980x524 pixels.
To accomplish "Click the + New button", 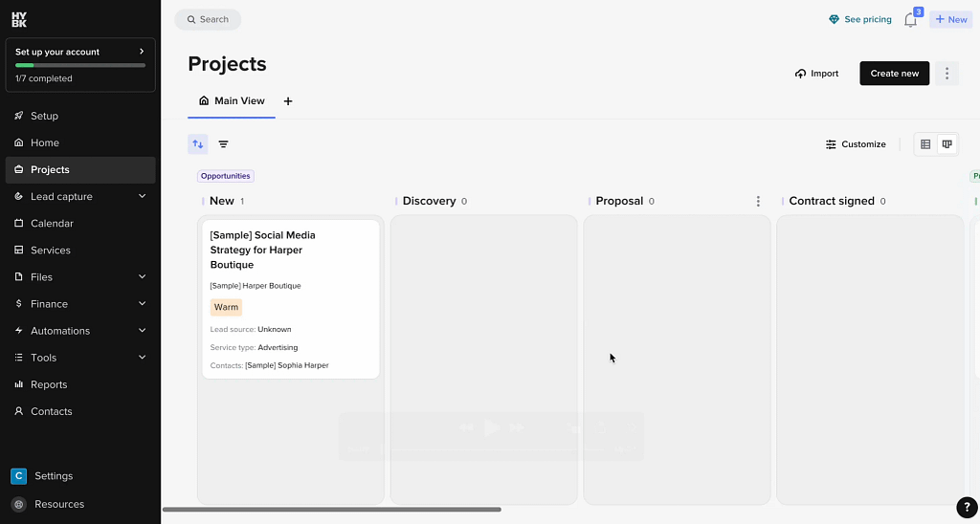I will coord(950,19).
